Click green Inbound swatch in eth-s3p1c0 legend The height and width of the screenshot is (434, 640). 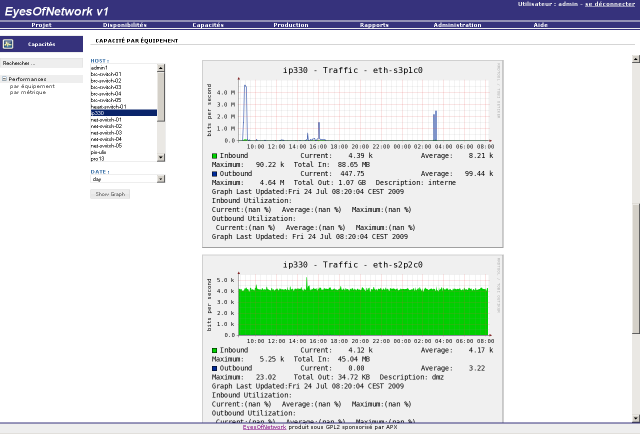(214, 156)
